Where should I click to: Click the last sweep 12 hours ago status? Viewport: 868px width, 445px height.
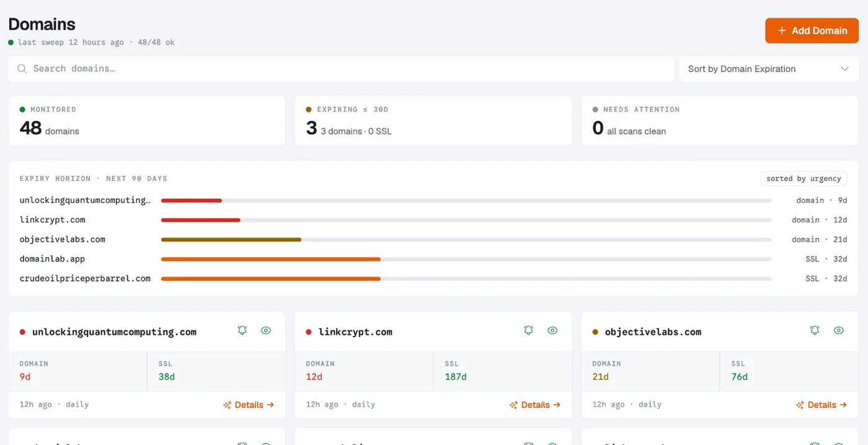pyautogui.click(x=71, y=43)
